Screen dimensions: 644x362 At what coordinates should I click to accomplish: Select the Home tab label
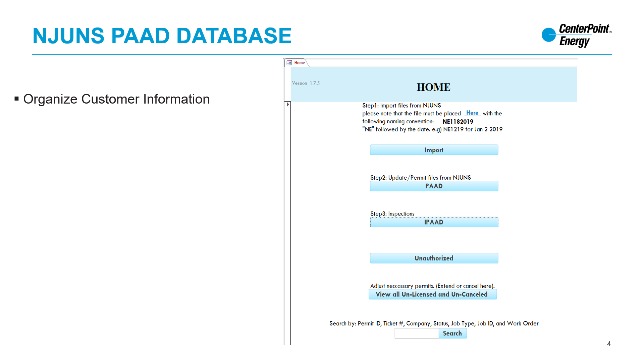point(300,63)
